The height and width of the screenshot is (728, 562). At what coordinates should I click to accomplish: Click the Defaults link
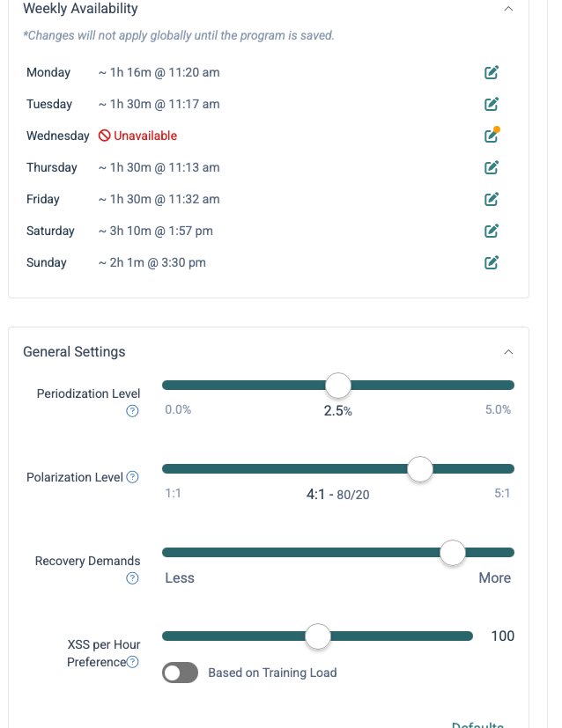coord(477,724)
